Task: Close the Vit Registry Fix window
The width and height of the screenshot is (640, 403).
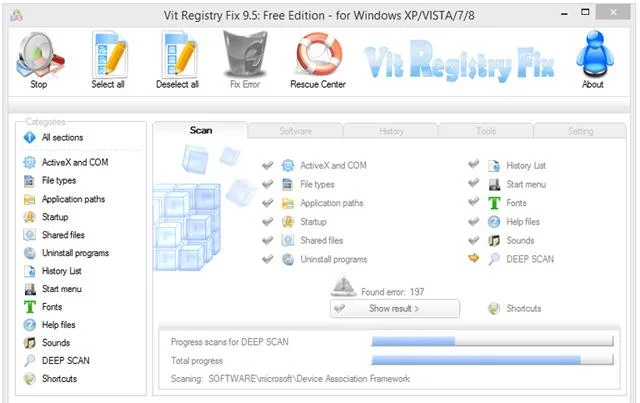Action: (613, 13)
